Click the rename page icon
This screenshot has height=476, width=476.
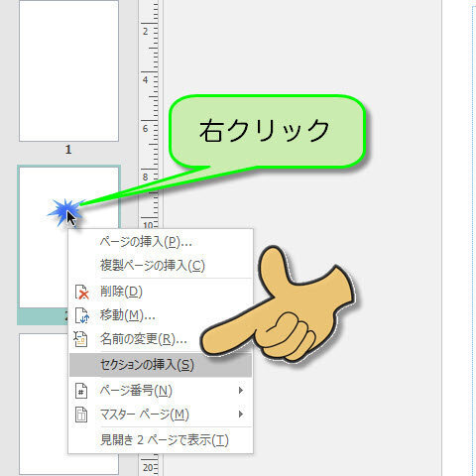pos(80,339)
